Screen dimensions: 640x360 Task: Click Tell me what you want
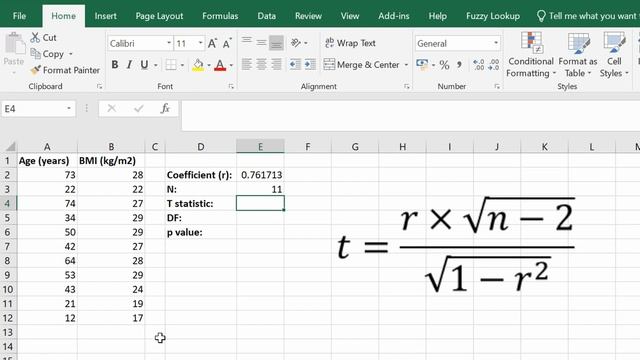tap(587, 16)
